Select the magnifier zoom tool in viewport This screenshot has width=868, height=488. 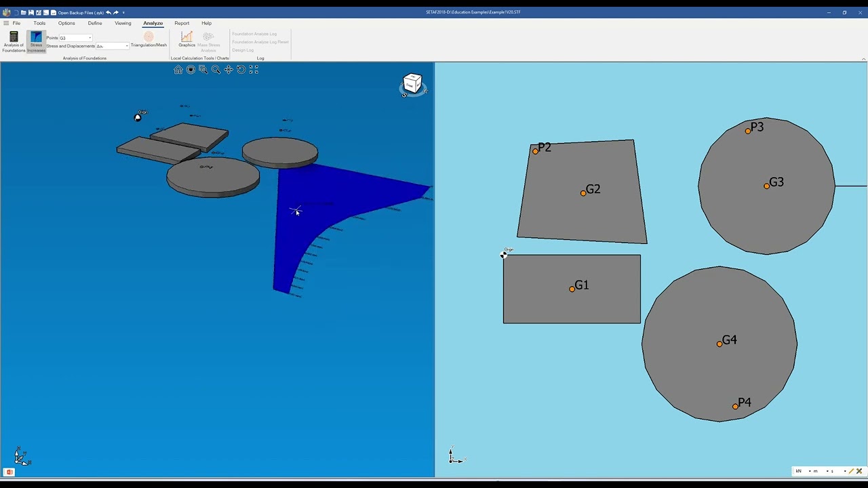coord(216,70)
